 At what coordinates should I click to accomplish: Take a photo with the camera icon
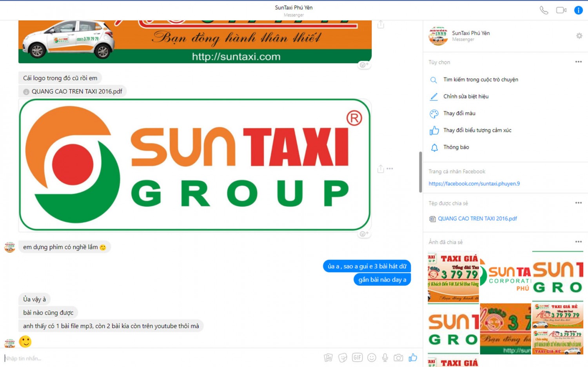[x=398, y=358]
